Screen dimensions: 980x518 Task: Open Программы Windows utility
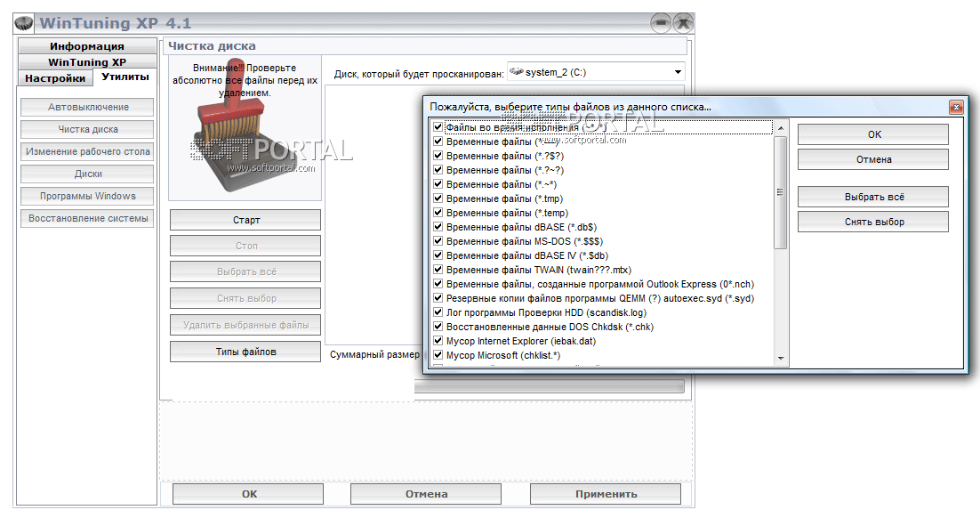click(87, 196)
